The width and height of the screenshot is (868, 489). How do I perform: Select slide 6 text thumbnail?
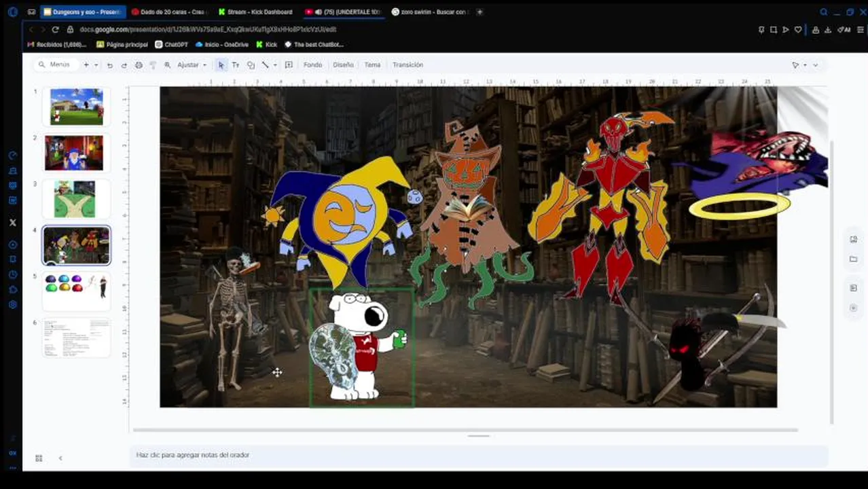point(77,338)
